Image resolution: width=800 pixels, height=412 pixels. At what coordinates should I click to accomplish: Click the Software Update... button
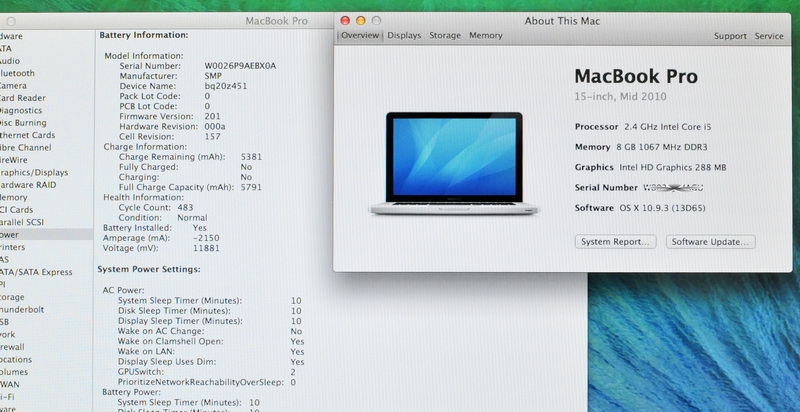click(x=710, y=242)
